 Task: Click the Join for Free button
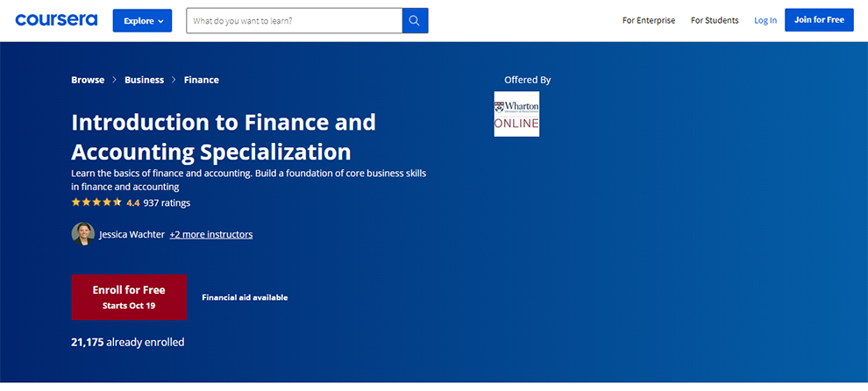click(x=819, y=20)
